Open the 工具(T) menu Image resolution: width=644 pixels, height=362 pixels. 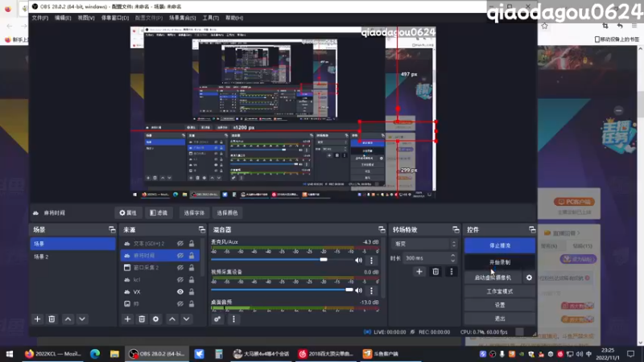(x=210, y=18)
